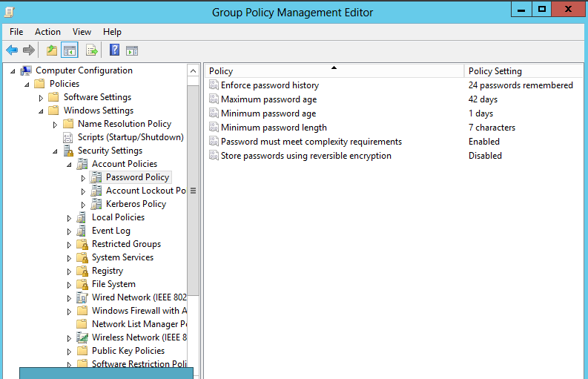Viewport: 588px width, 379px height.
Task: Select the Network List Manager Policies item
Action: coord(139,324)
